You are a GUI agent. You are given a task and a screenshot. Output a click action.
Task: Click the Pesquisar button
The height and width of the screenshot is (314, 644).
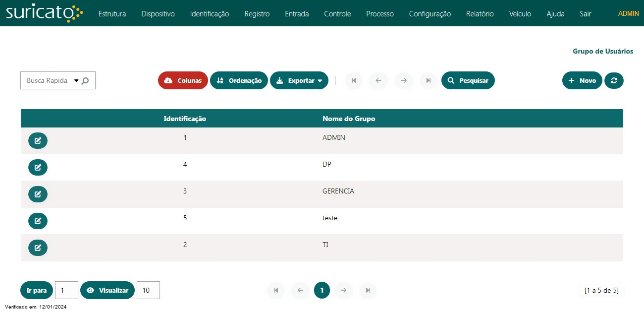tap(468, 80)
